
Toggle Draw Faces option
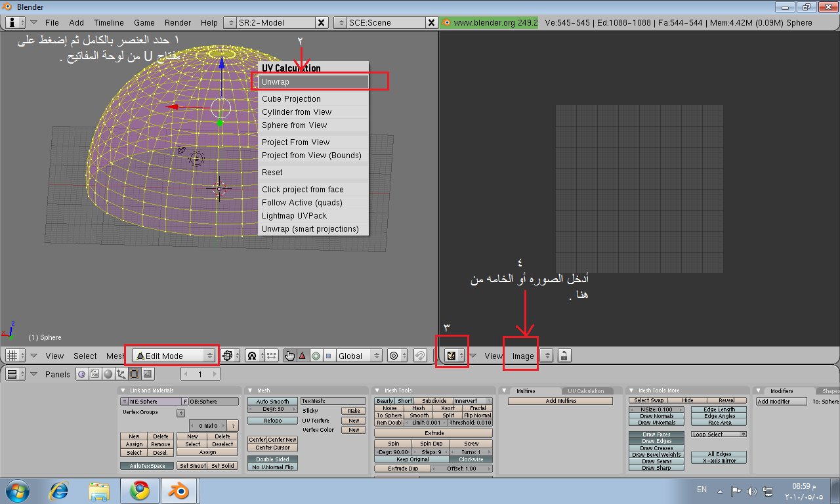pyautogui.click(x=656, y=434)
